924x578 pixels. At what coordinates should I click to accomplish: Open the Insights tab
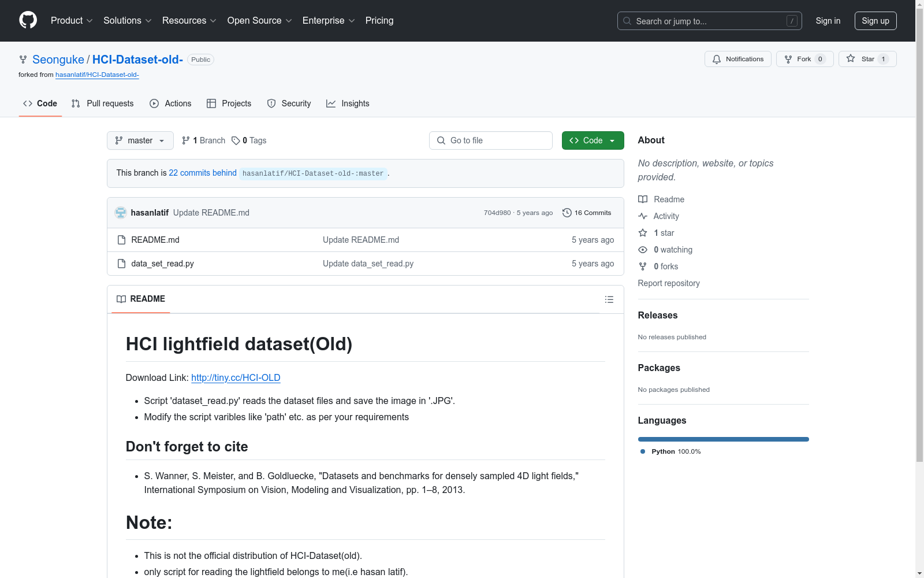pos(348,103)
